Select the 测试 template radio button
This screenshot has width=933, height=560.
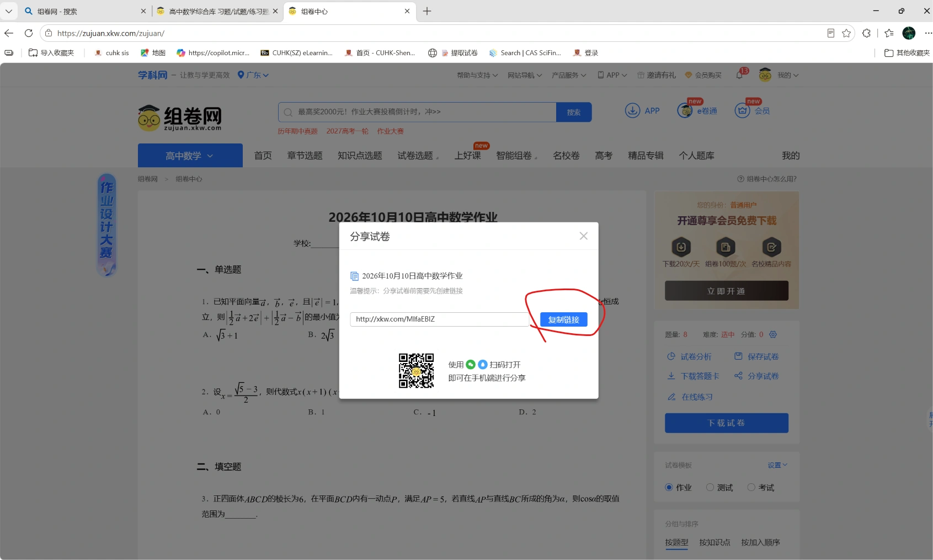pos(710,487)
